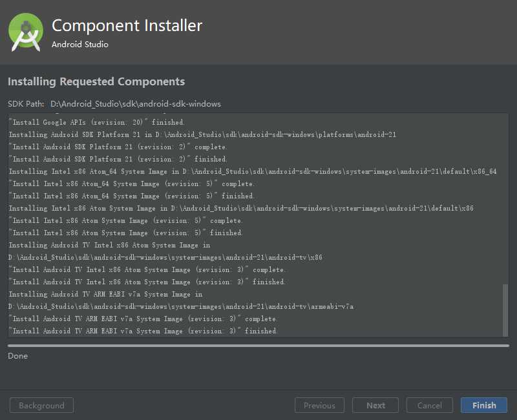
Task: Click the 'SDK Path:' label
Action: click(26, 103)
